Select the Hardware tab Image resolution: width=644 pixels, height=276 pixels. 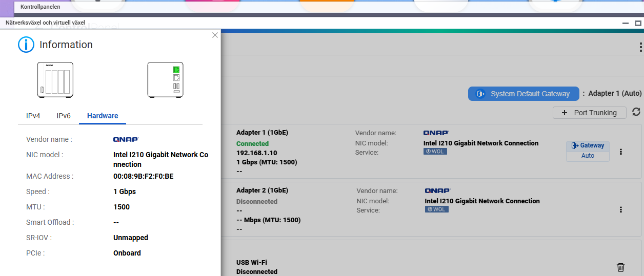[x=103, y=116]
